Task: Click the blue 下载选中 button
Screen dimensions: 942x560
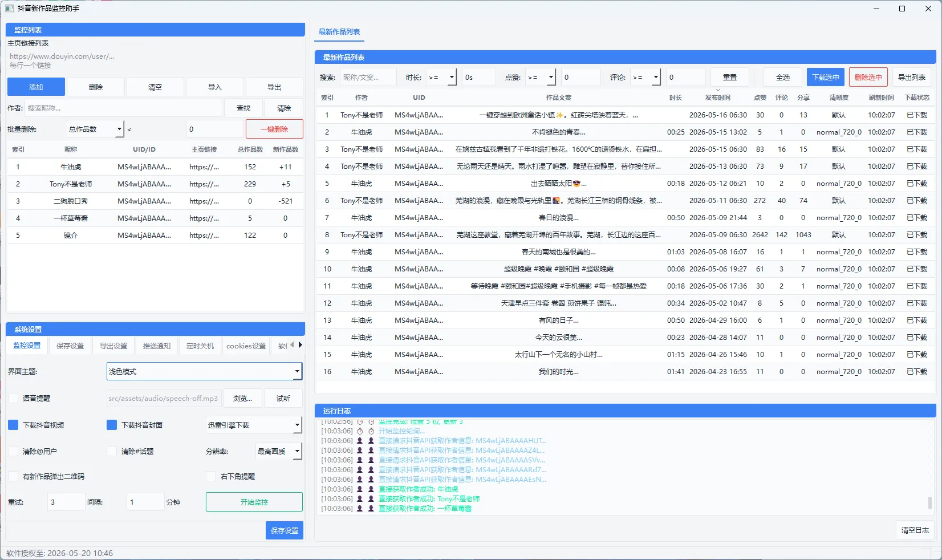Action: pos(826,77)
